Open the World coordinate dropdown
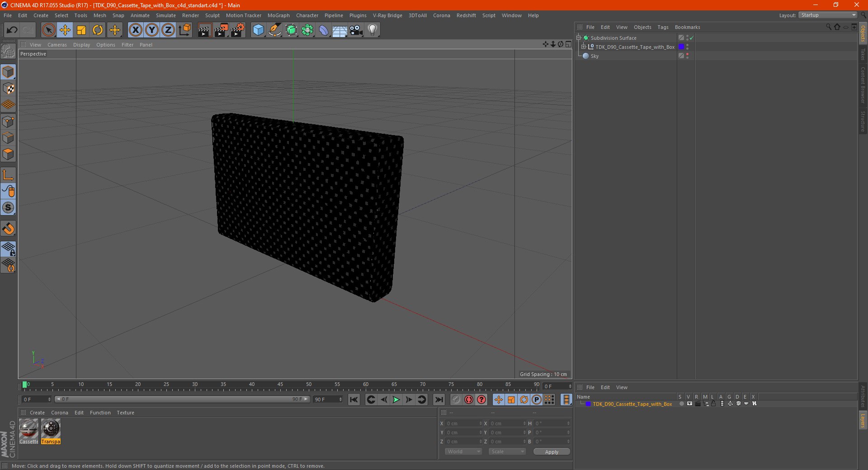868x470 pixels. [x=463, y=451]
